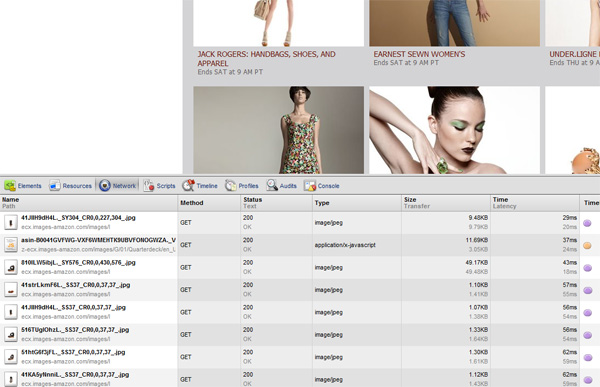600x387 pixels.
Task: Click the green eyeshadow model photo
Action: coord(455,130)
